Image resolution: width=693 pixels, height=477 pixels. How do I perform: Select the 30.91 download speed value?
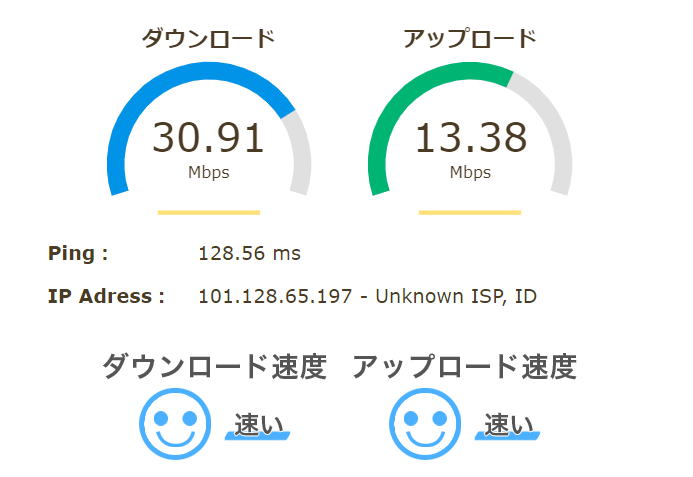[x=208, y=138]
